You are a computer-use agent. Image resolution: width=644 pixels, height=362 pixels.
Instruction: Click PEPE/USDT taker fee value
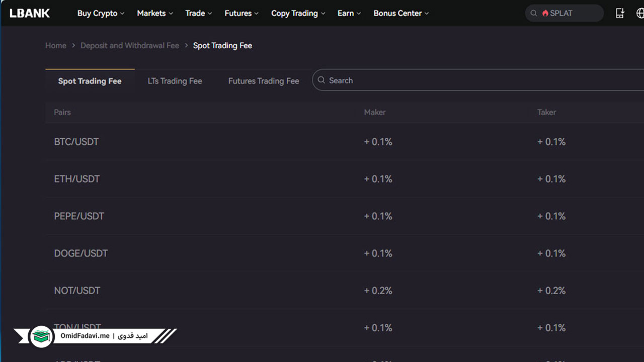(x=551, y=216)
